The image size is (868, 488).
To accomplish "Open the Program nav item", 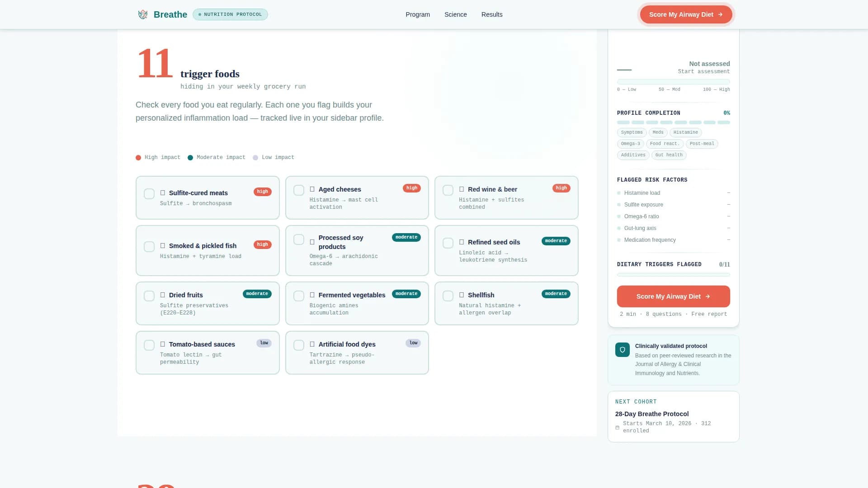I will pos(418,14).
